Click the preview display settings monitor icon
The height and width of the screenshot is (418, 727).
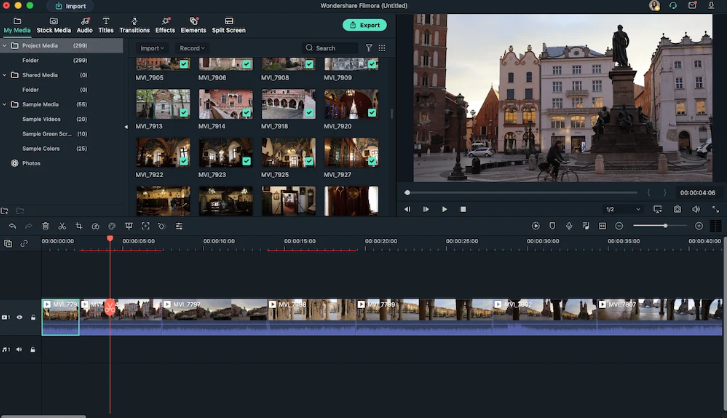(x=657, y=209)
